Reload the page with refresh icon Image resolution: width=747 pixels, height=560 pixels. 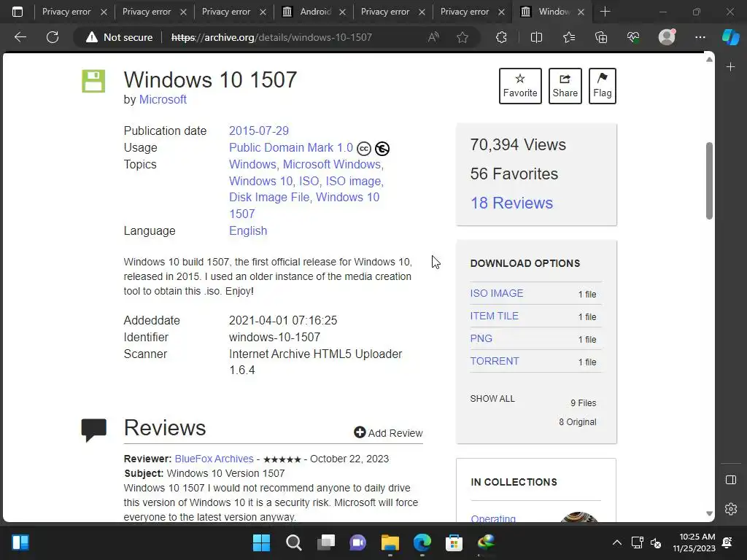click(53, 37)
